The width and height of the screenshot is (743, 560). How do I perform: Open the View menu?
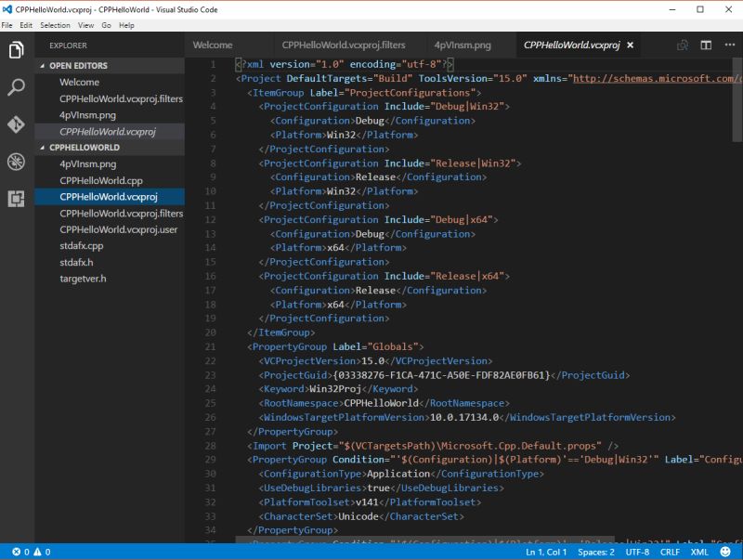click(x=87, y=26)
